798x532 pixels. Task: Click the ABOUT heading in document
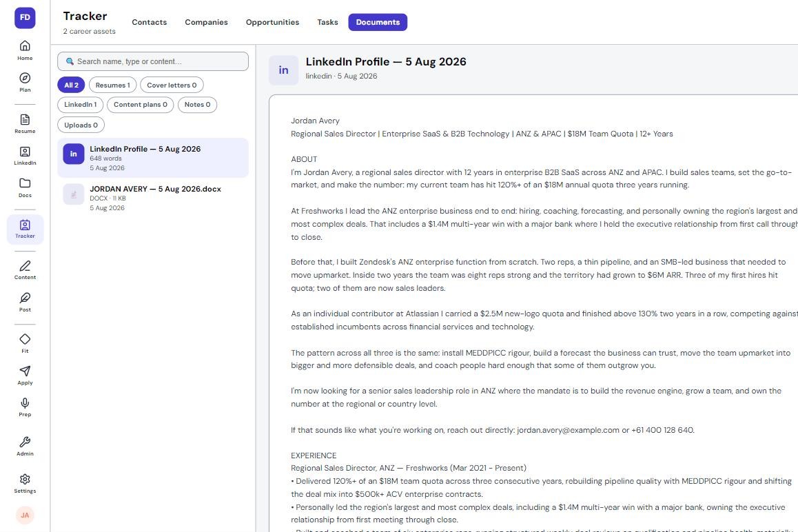(x=304, y=159)
